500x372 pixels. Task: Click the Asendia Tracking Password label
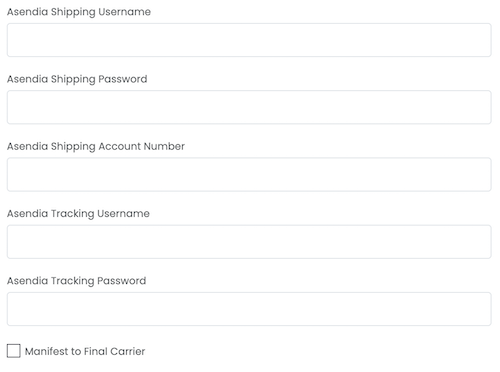pos(77,281)
